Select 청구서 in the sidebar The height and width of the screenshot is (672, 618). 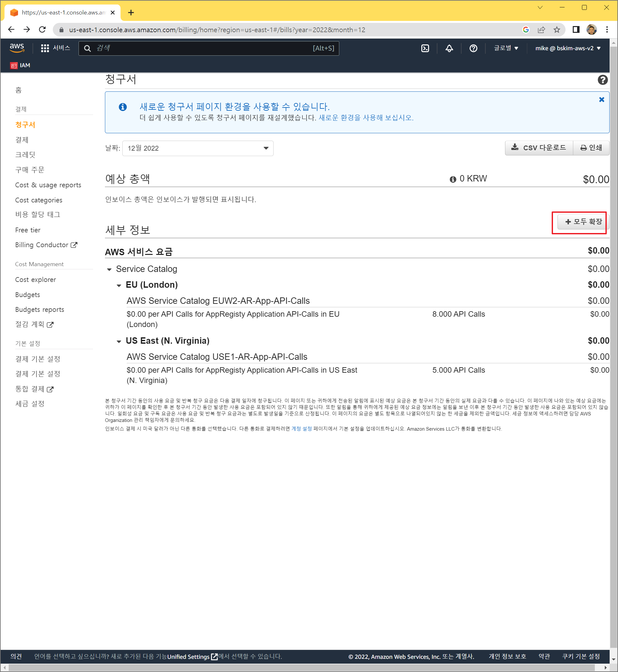click(x=25, y=125)
